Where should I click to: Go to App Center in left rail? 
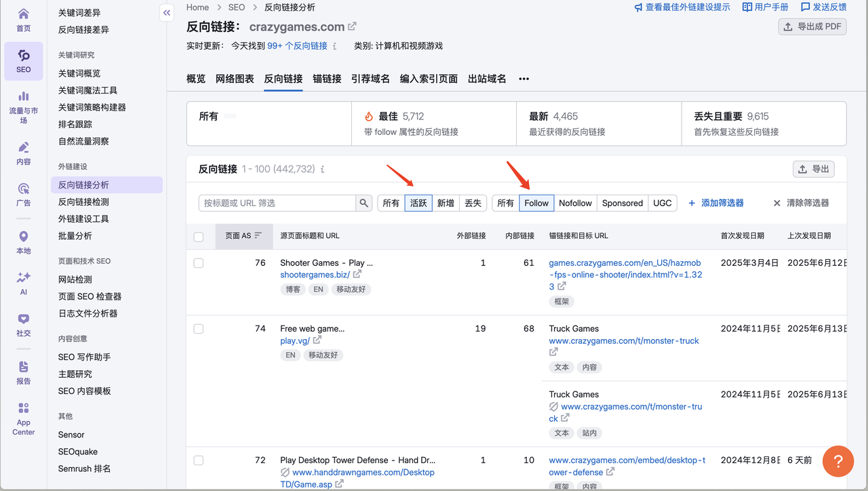pos(24,418)
